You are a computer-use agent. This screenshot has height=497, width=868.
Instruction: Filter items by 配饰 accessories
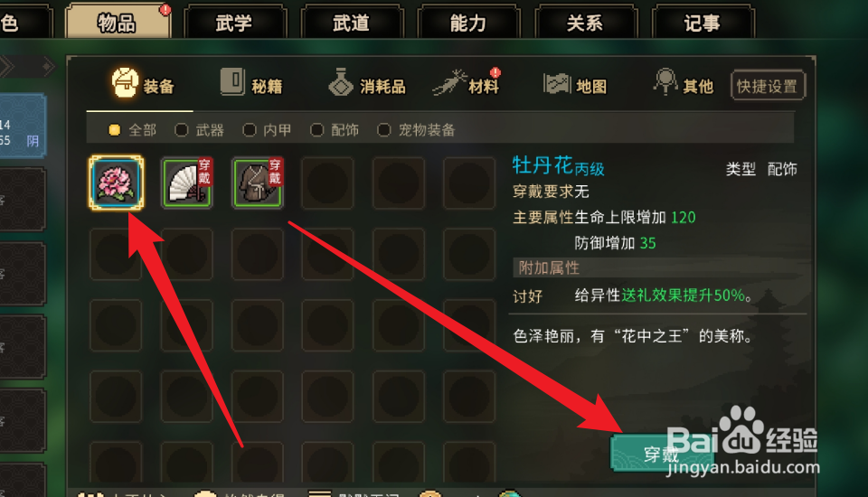coord(335,130)
